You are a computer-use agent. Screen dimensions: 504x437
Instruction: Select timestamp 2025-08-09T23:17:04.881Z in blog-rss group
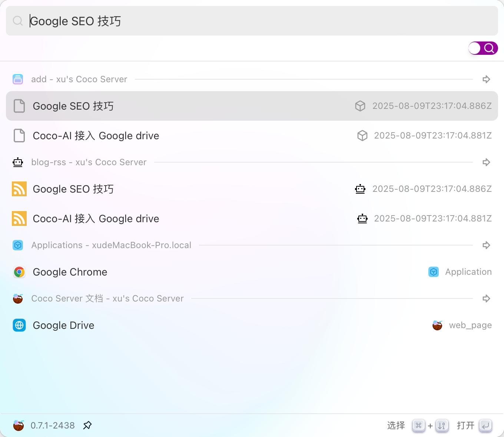pos(433,218)
